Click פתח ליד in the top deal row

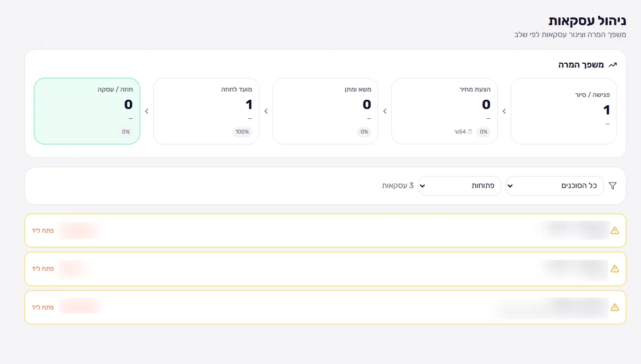point(43,230)
